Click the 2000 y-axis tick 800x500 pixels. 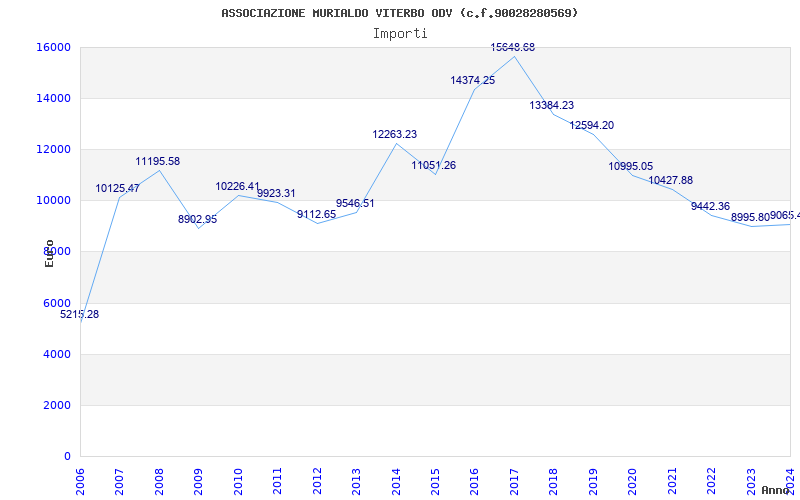(56, 405)
